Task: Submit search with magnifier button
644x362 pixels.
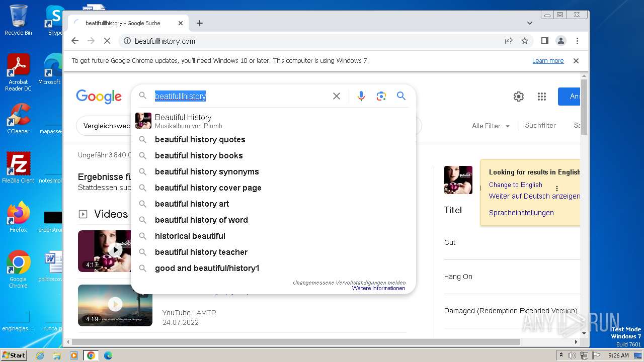Action: [401, 96]
